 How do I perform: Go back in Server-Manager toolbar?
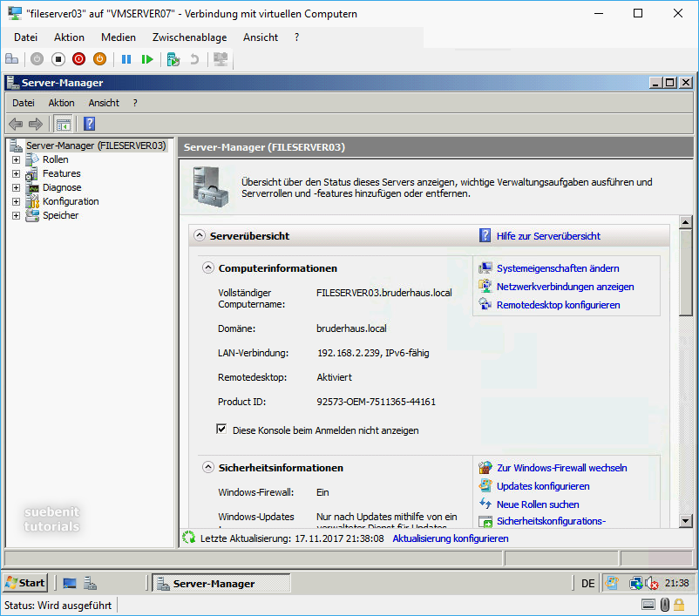click(16, 124)
